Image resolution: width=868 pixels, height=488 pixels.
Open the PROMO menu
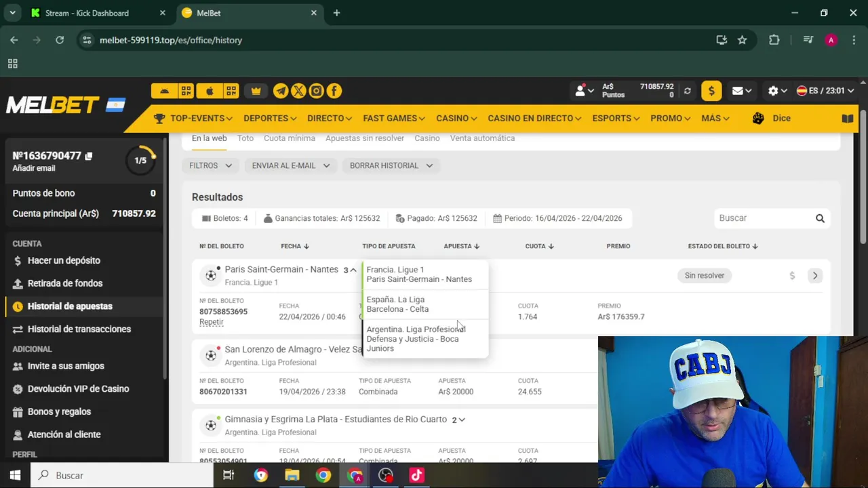click(670, 118)
